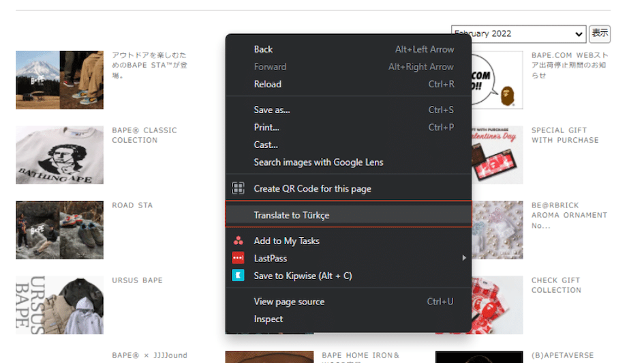This screenshot has height=363, width=644.
Task: Click the red LastPass icon
Action: 239,258
